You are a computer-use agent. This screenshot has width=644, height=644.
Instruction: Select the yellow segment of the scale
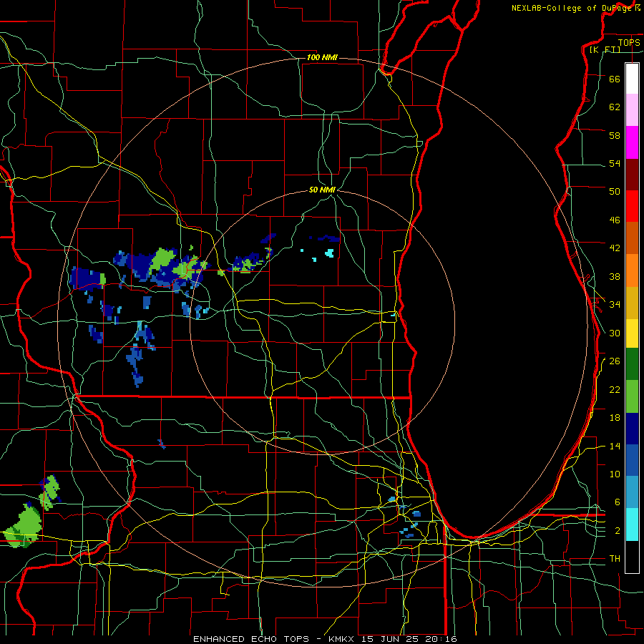[632, 333]
